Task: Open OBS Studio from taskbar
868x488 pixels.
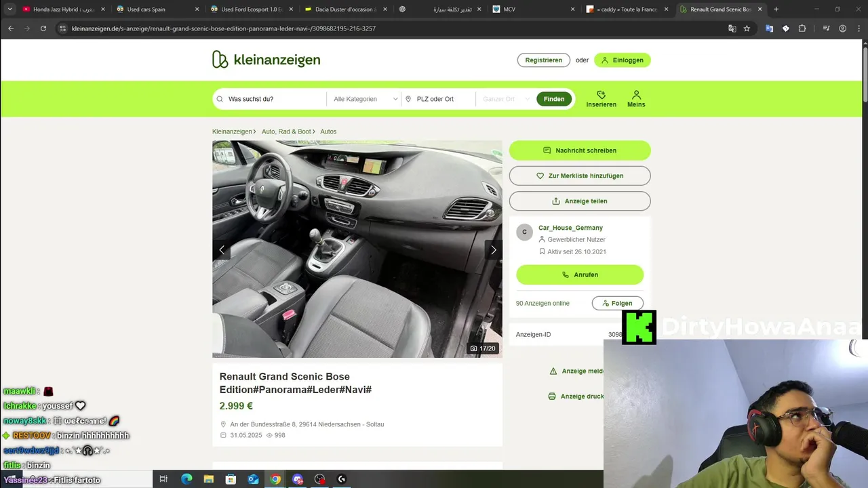Action: [x=319, y=479]
